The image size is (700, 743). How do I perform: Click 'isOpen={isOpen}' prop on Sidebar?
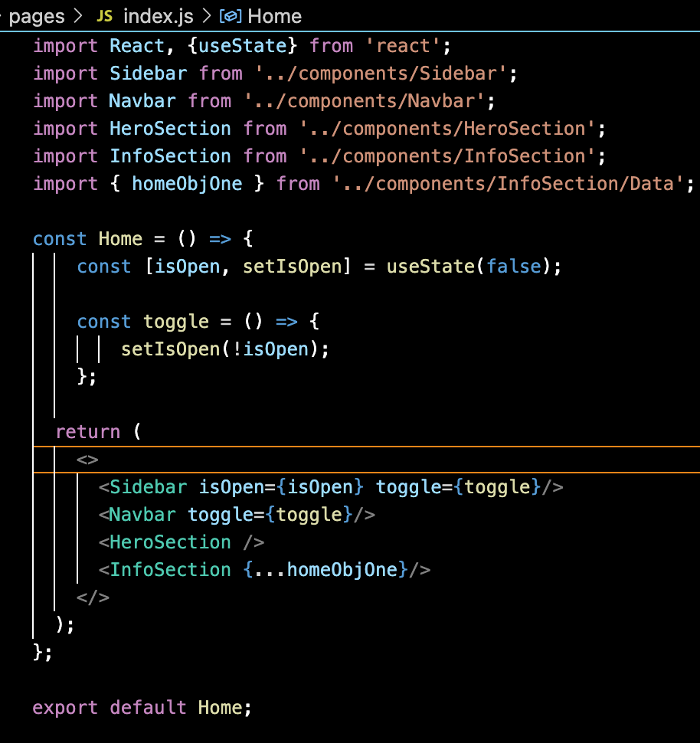(x=281, y=487)
